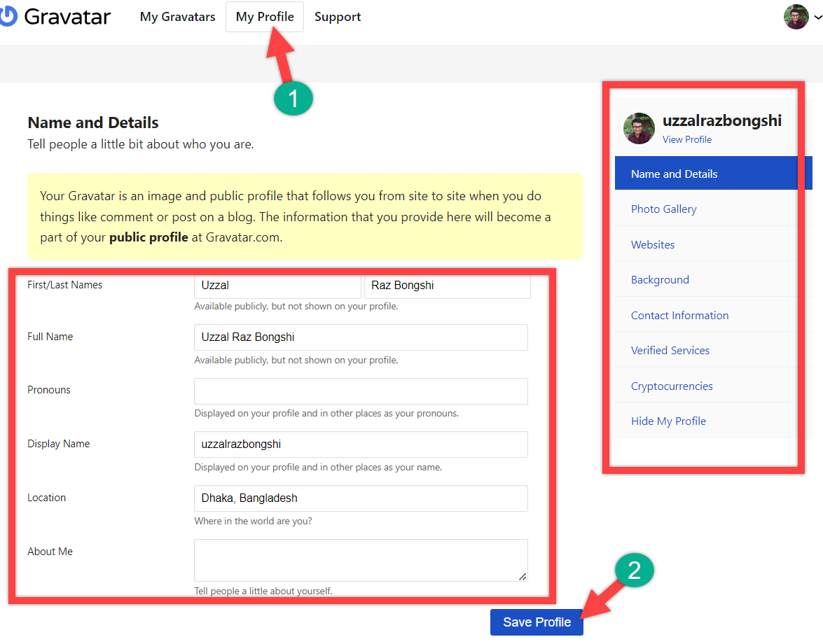Open the Support menu item
823x644 pixels.
point(338,17)
